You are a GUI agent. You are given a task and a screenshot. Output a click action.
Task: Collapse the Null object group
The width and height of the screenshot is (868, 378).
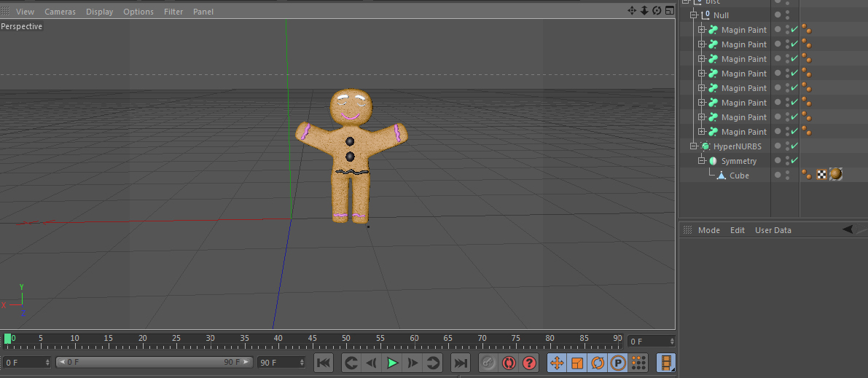pos(694,15)
